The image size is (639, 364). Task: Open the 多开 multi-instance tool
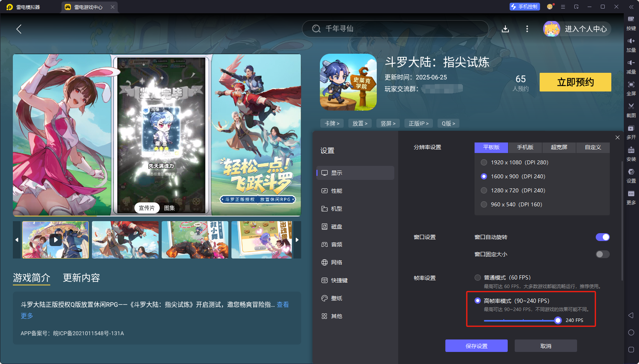pos(631,132)
